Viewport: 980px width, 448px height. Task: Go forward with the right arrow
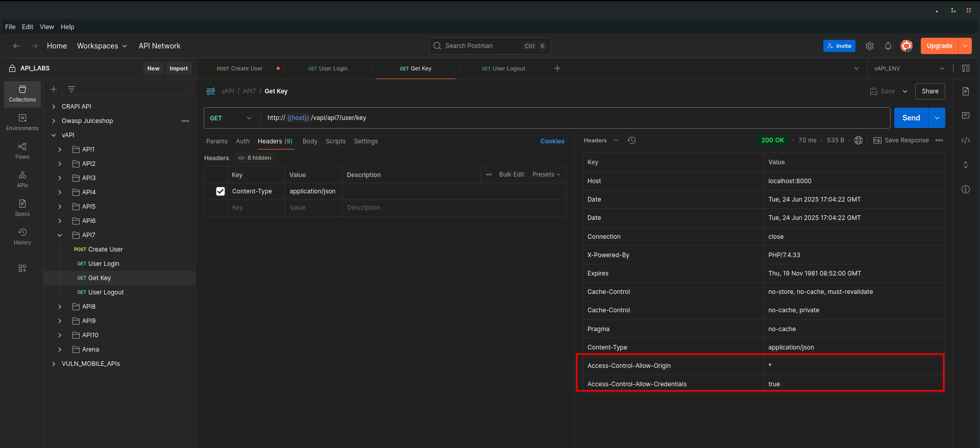35,46
